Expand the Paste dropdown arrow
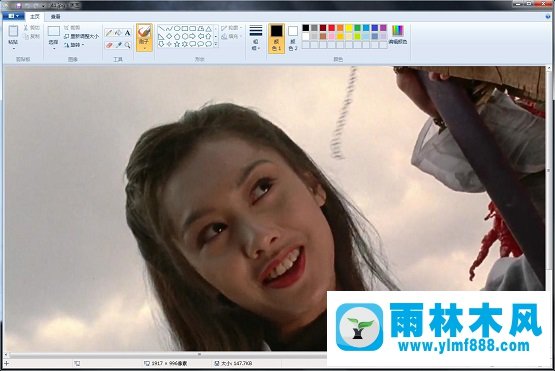The height and width of the screenshot is (371, 555). pos(13,48)
